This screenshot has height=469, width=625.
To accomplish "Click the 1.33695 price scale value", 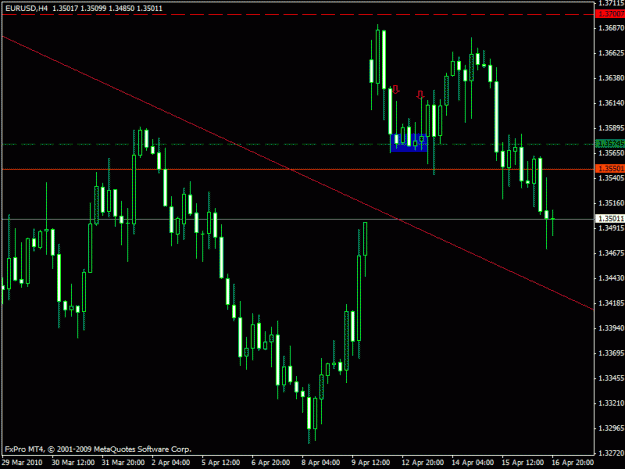I will (x=611, y=353).
